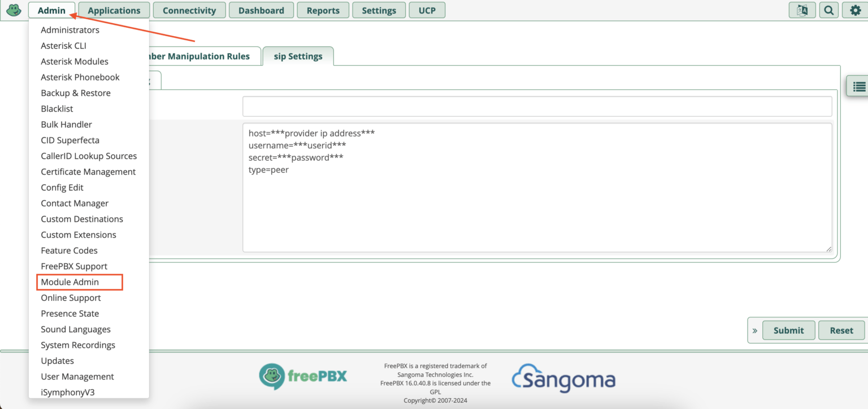868x409 pixels.
Task: Select Blacklist menu entry
Action: (57, 109)
